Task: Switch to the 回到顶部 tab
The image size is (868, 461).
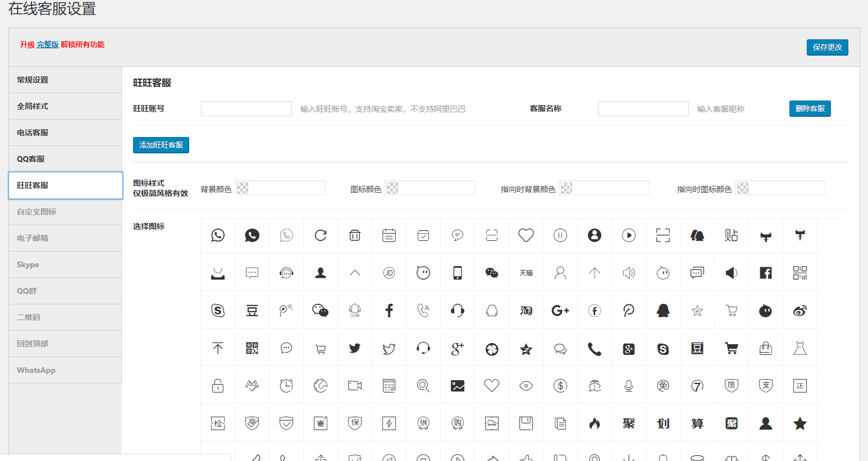Action: pos(65,344)
